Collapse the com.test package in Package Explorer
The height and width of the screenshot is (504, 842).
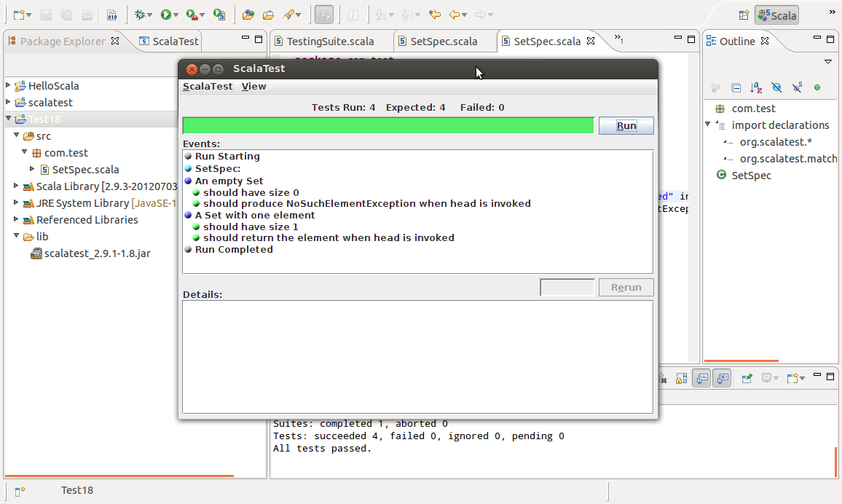(25, 152)
